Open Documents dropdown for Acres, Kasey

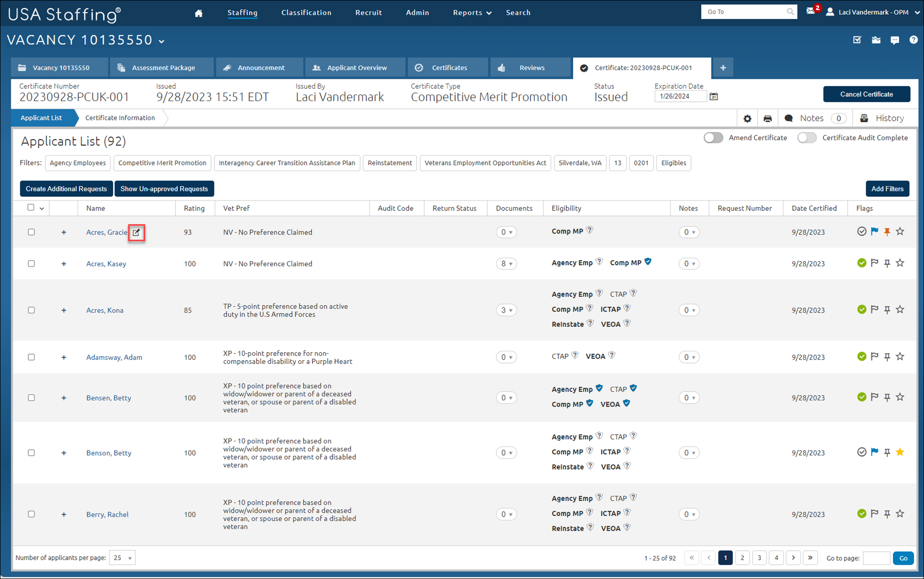(506, 263)
